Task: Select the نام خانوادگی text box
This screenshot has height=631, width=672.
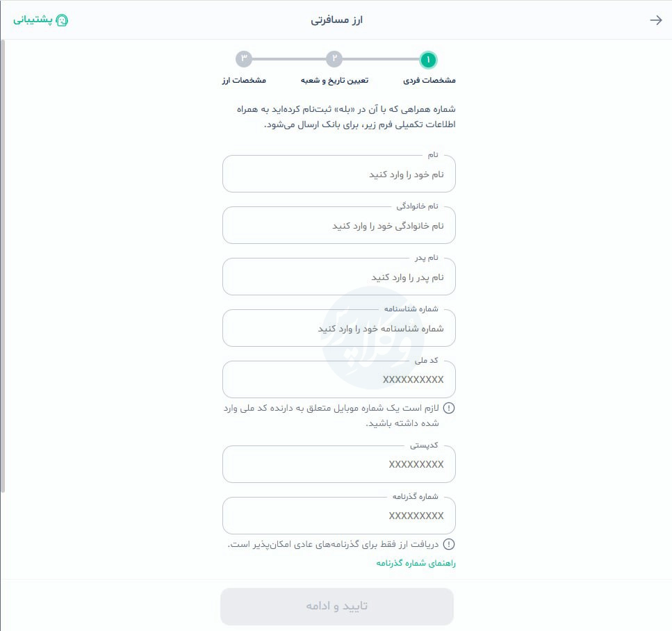Action: pyautogui.click(x=339, y=225)
